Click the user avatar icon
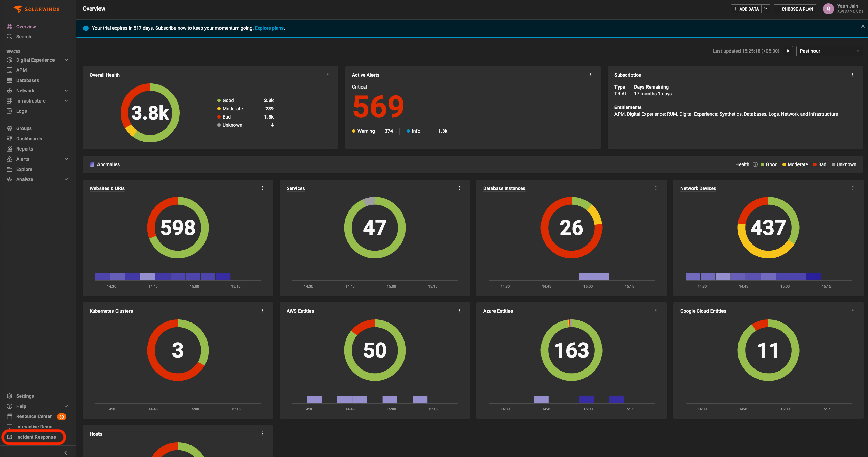This screenshot has height=457, width=868. [828, 9]
